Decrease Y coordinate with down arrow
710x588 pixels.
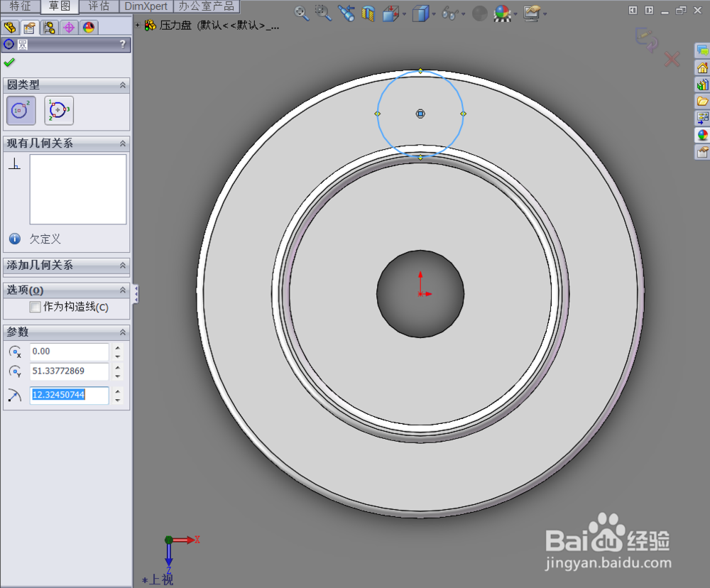click(x=118, y=376)
